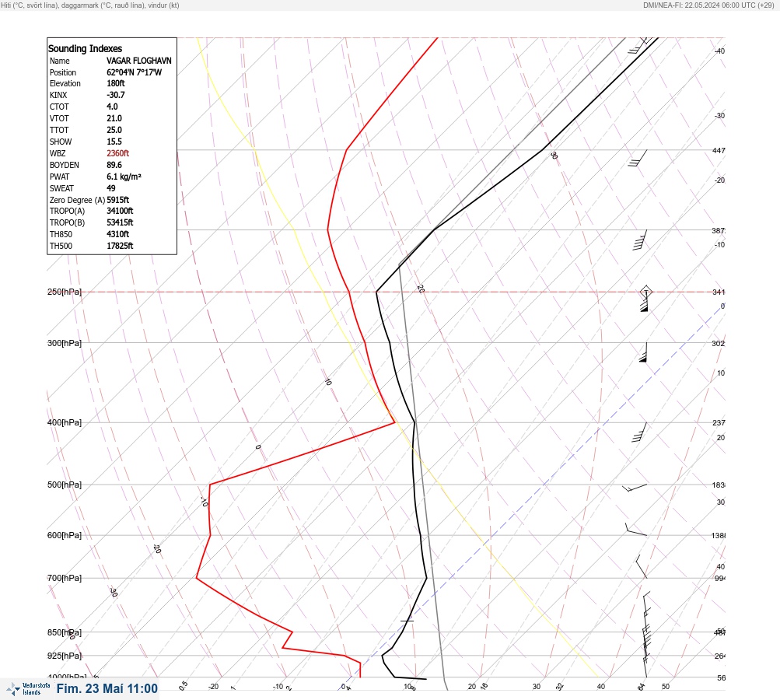
Task: Click the legend text starting with 'Hiti (°C'
Action: [89, 5]
